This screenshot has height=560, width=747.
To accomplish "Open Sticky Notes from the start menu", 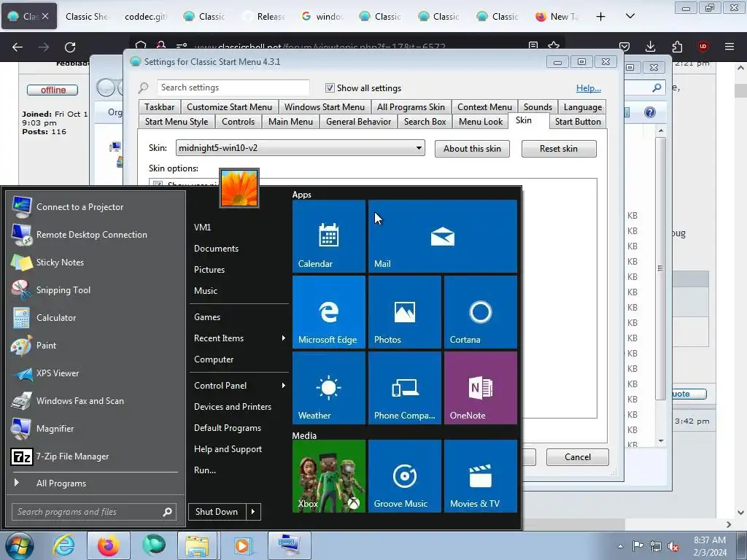I will (94, 262).
